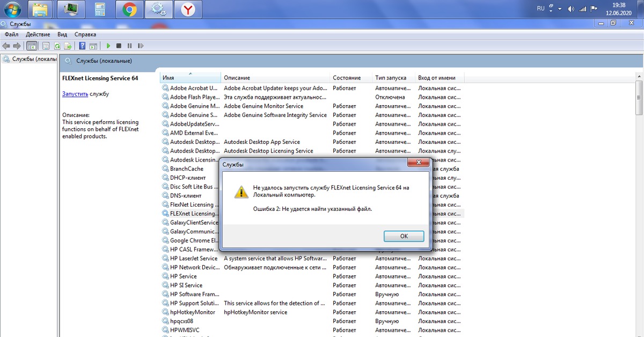Select the Adobe Flash Playe... service row
The width and height of the screenshot is (644, 337).
312,97
